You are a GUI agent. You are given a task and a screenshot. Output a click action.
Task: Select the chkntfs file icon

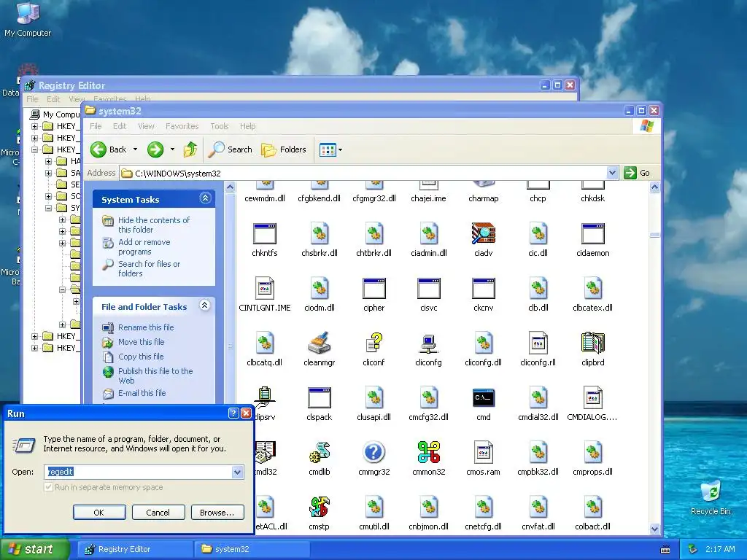point(264,233)
